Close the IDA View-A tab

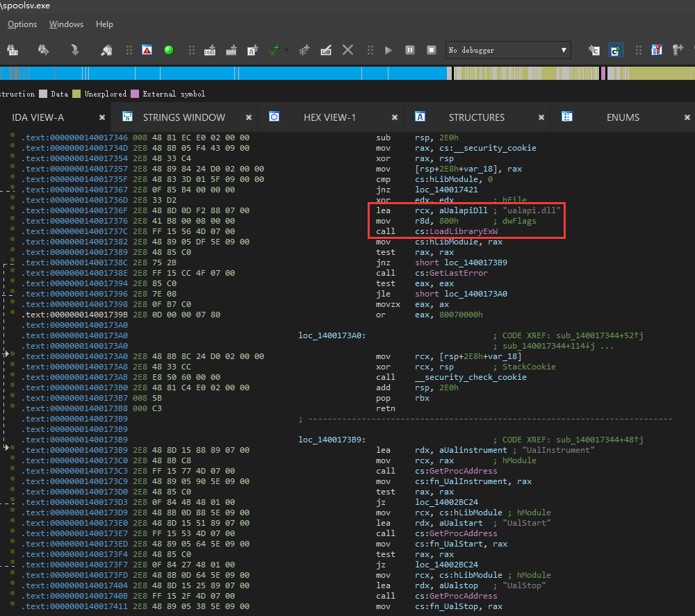[x=102, y=117]
